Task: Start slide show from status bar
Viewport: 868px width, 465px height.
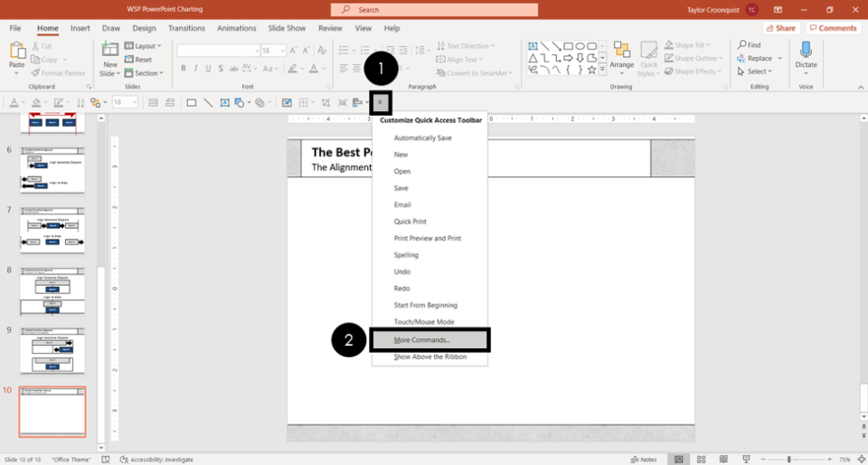Action: [x=746, y=460]
